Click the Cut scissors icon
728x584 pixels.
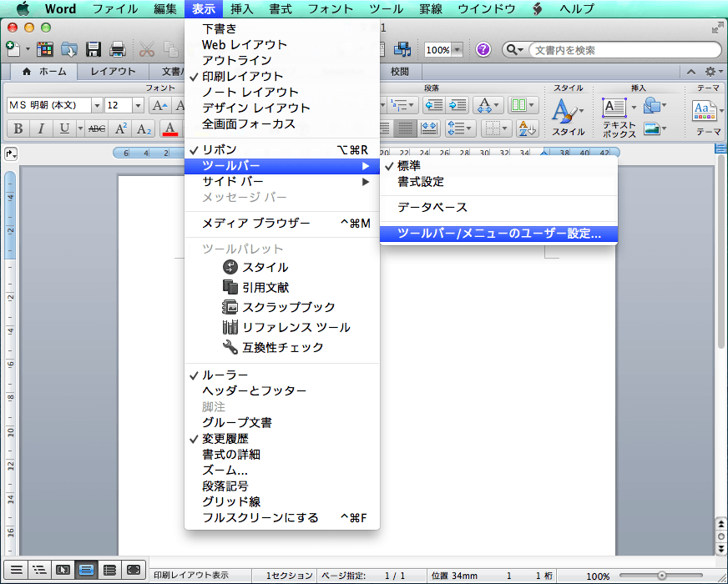pos(147,49)
